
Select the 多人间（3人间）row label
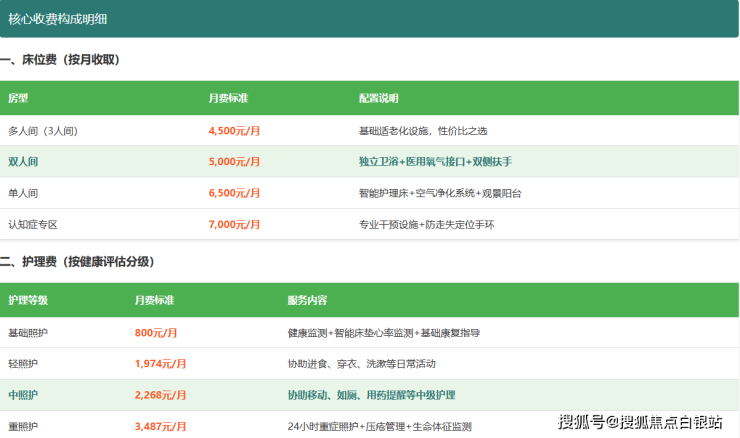[43, 131]
